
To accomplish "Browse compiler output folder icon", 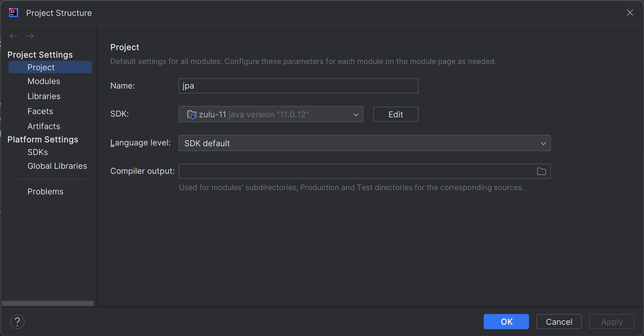I will pyautogui.click(x=541, y=171).
